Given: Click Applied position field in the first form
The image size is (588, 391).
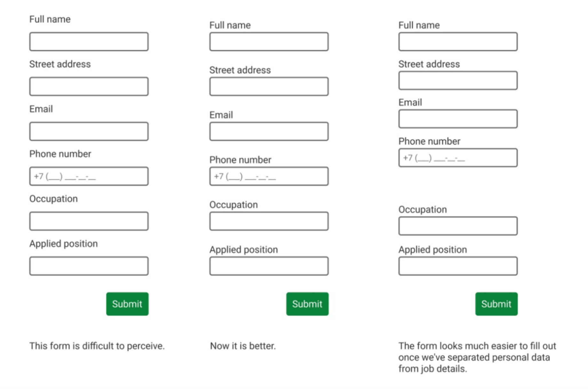Looking at the screenshot, I should [89, 266].
